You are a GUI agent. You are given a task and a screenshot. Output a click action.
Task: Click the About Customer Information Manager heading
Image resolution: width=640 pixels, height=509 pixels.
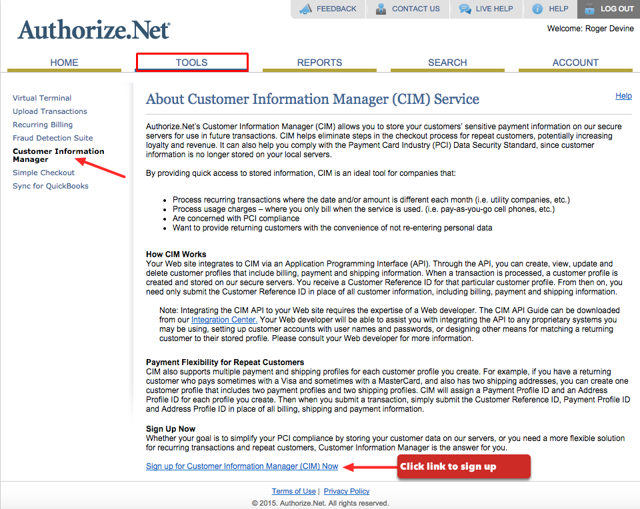[x=313, y=99]
